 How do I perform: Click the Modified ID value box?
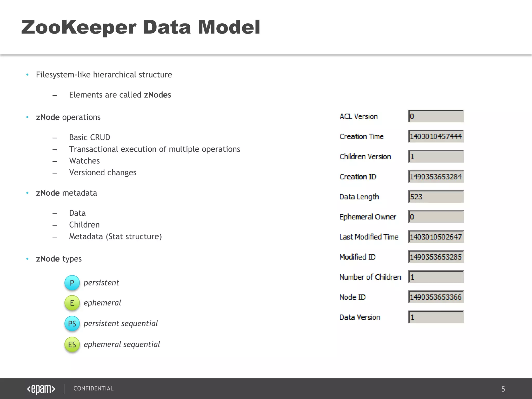pos(436,257)
